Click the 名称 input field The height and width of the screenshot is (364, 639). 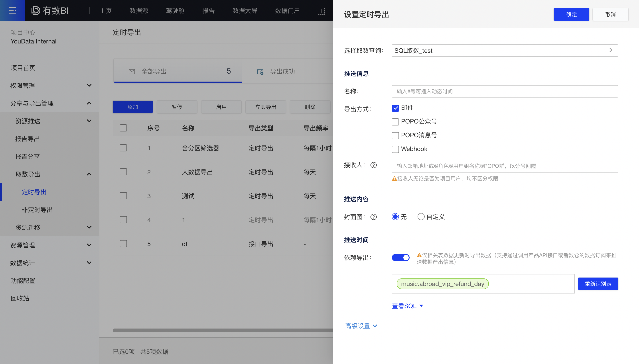[x=504, y=91]
